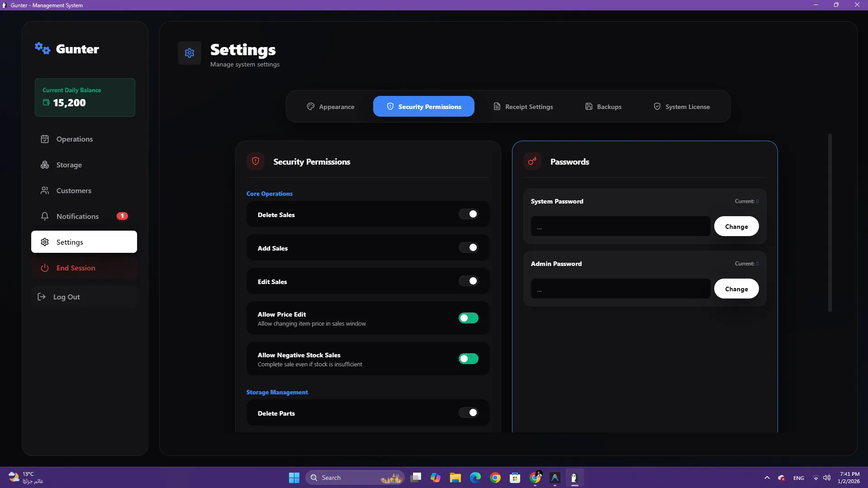Focus the Admin Password input field
Screen dimensions: 868x488
click(x=621, y=289)
